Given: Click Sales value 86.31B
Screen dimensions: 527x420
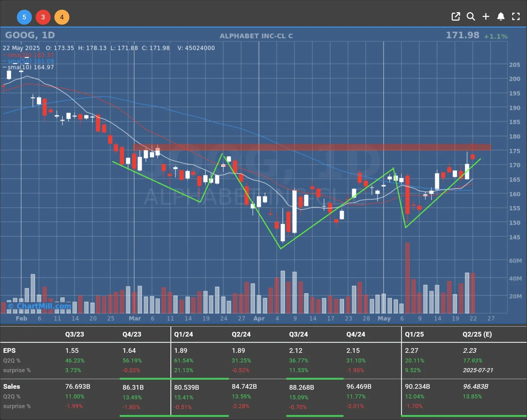Looking at the screenshot, I should (133, 387).
